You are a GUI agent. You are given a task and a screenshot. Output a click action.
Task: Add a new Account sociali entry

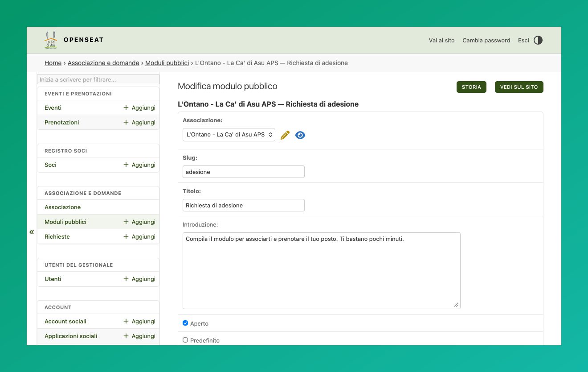point(139,321)
